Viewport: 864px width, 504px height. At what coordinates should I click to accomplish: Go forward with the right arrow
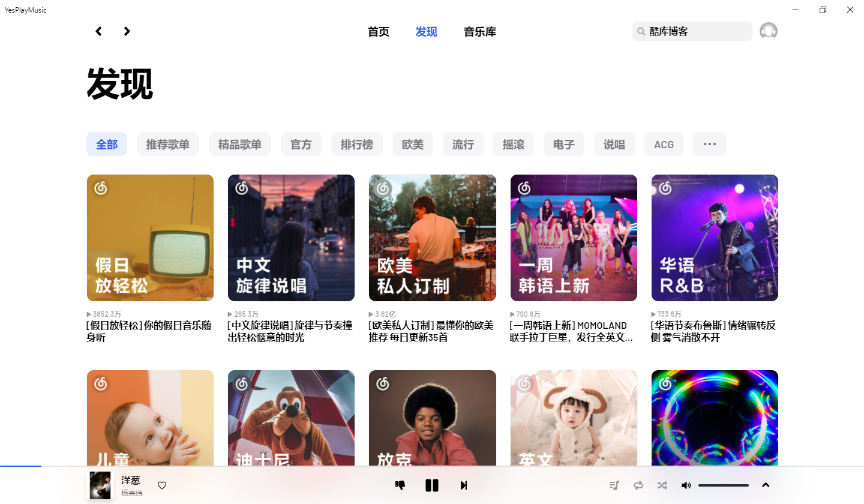coord(127,31)
